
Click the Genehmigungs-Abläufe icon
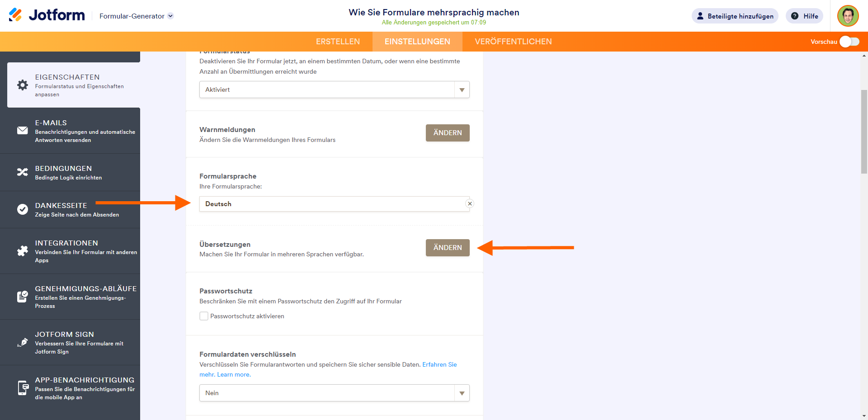(x=23, y=297)
